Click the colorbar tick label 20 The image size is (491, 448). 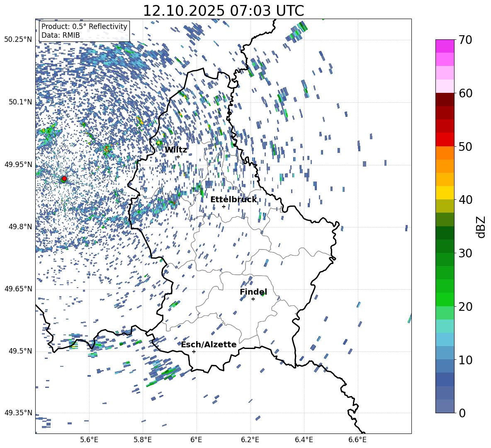[x=465, y=307]
